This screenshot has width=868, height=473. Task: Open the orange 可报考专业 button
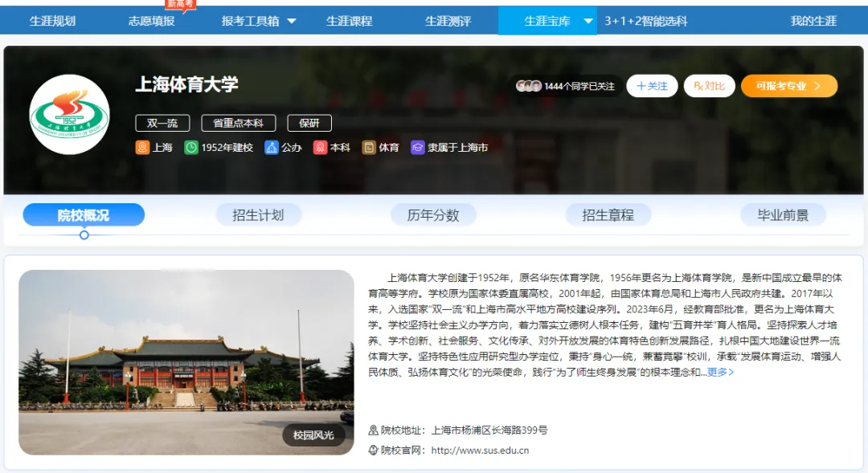tap(789, 86)
